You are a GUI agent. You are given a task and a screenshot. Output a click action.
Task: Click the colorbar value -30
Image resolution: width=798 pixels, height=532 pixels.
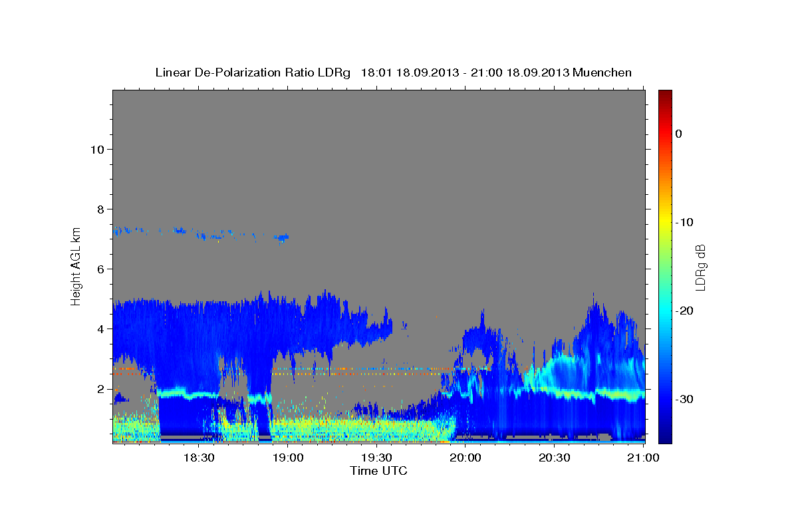(684, 399)
